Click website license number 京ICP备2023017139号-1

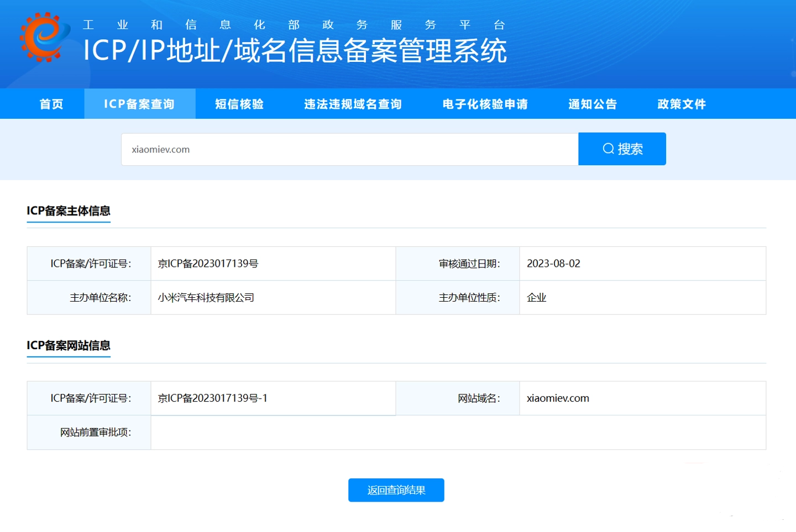tap(212, 398)
